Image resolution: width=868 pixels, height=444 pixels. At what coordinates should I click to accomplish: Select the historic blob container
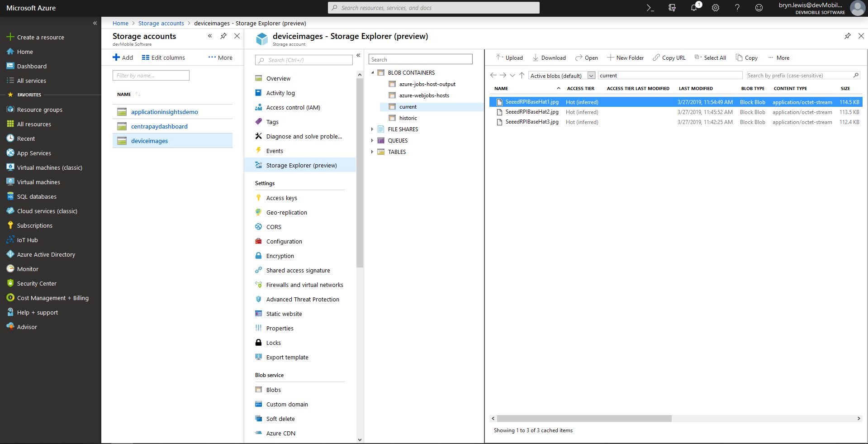pos(408,118)
